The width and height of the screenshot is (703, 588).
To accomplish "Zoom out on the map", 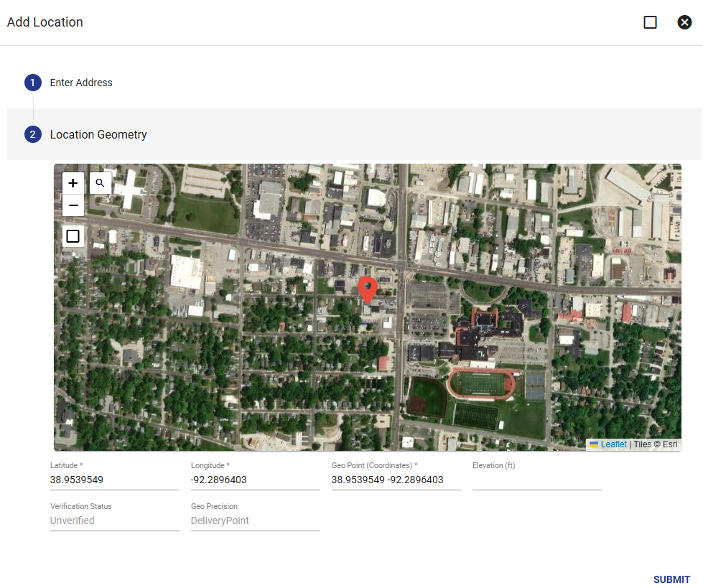I will coord(73,205).
